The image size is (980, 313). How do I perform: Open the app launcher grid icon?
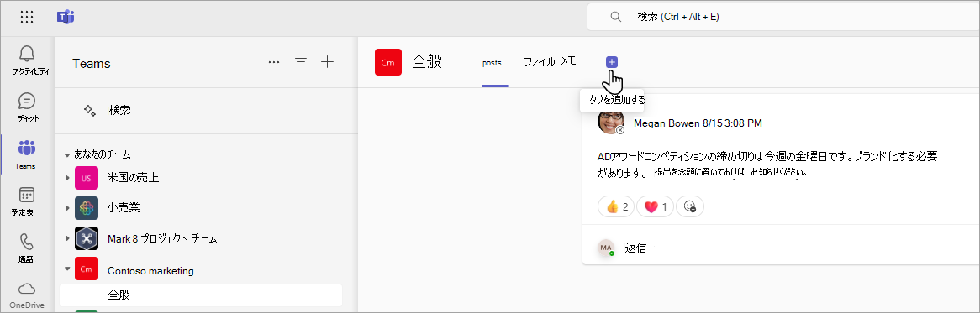point(27,17)
